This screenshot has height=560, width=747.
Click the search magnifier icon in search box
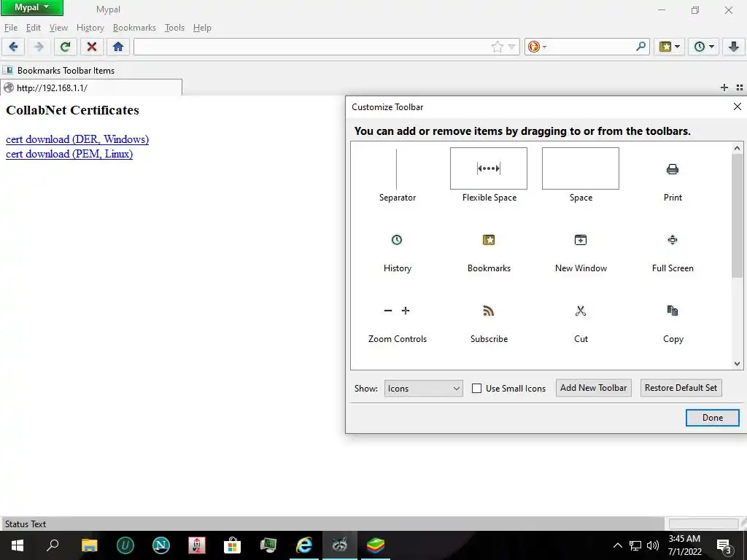click(640, 46)
